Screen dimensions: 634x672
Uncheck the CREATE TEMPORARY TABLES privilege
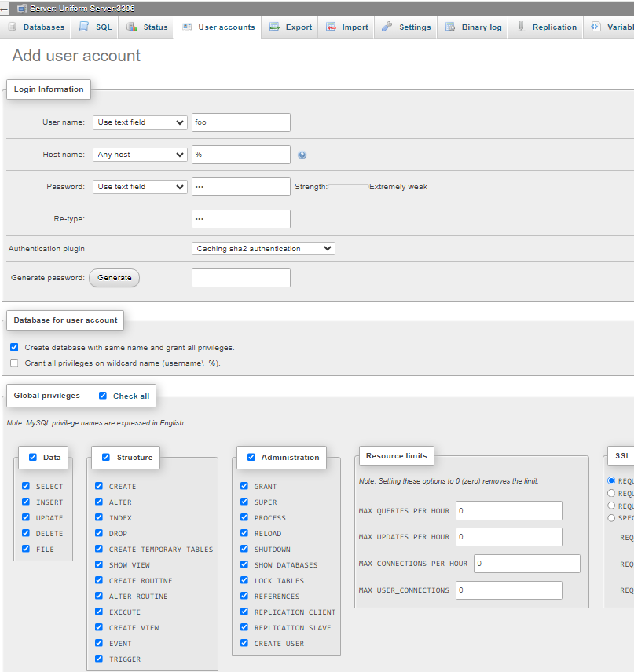(99, 549)
